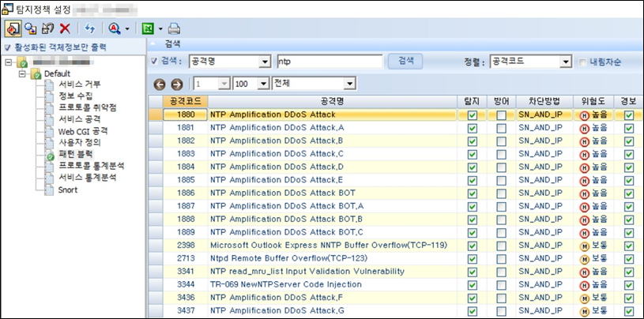Open the page number dropdown showing 1
The image size is (644, 319).
click(224, 84)
